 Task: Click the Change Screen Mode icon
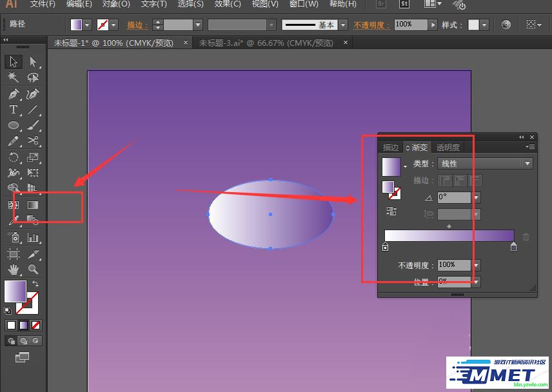click(22, 357)
